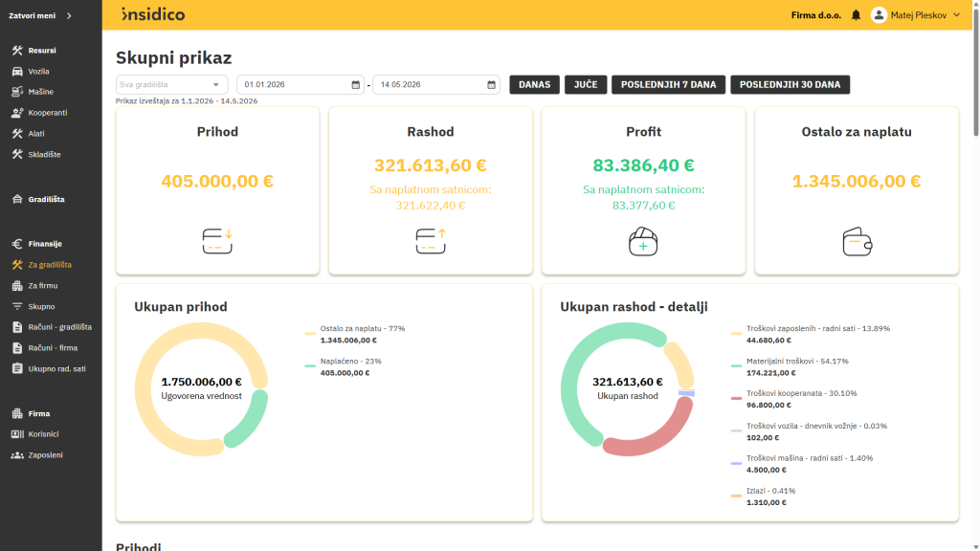Click the Troškovi zaposlenih legend swatch
980x551 pixels.
coord(736,334)
